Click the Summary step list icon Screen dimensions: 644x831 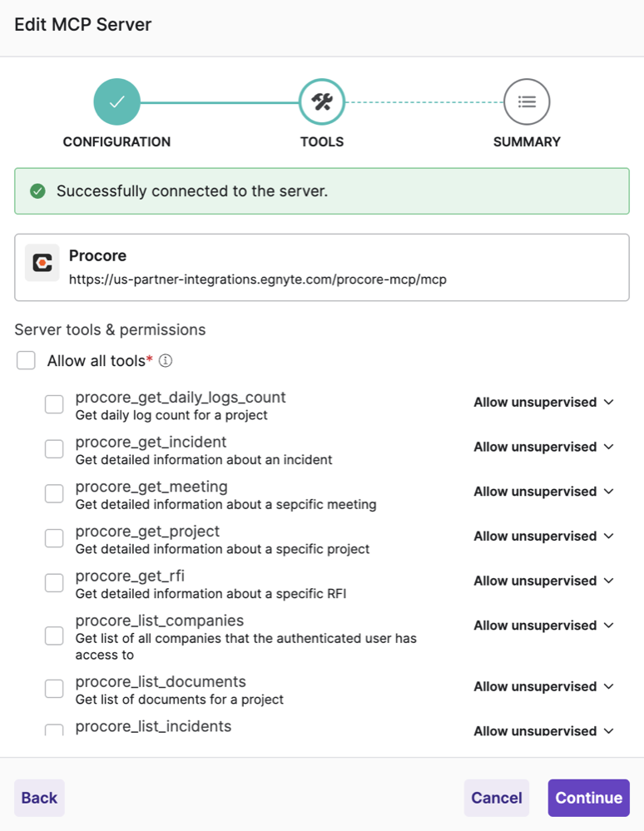527,101
